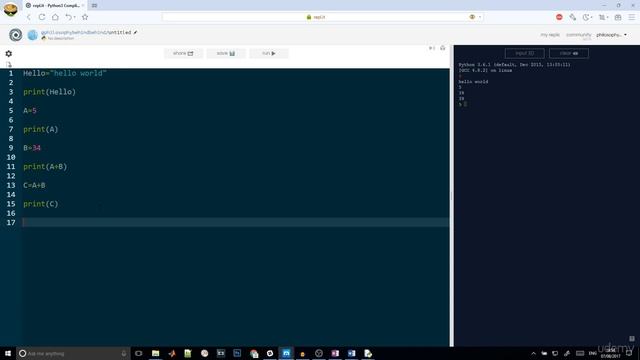Open the Windows Start menu
The image size is (640, 360).
coord(8,353)
